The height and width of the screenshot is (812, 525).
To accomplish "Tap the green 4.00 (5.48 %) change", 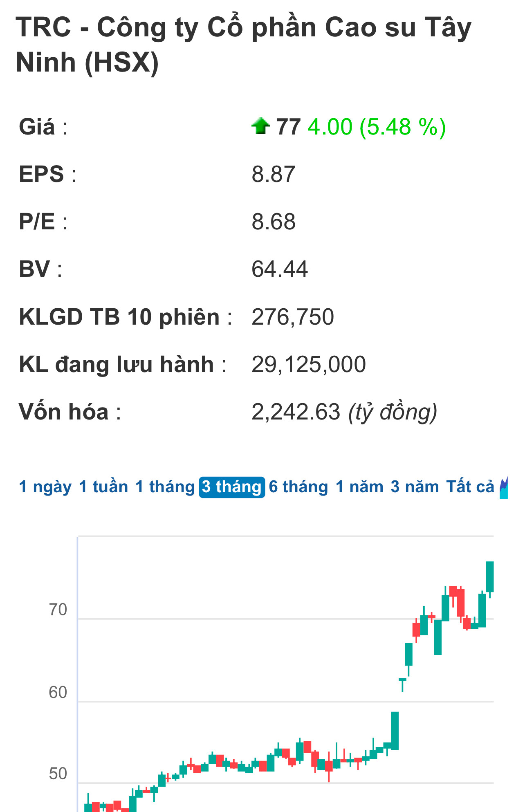I will [377, 127].
